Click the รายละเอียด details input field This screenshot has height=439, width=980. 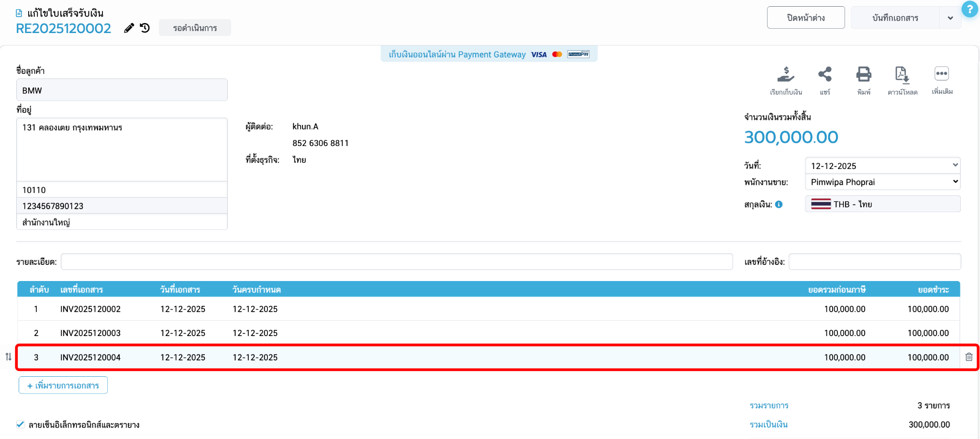(x=397, y=262)
